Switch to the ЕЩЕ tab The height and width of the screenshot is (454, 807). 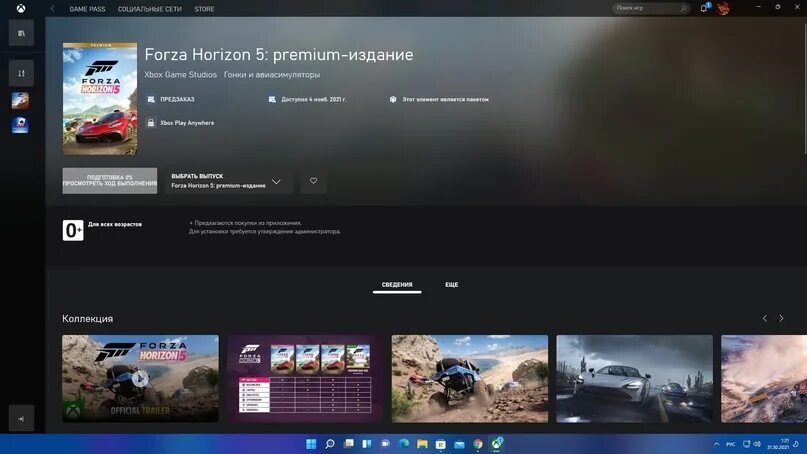coord(451,285)
